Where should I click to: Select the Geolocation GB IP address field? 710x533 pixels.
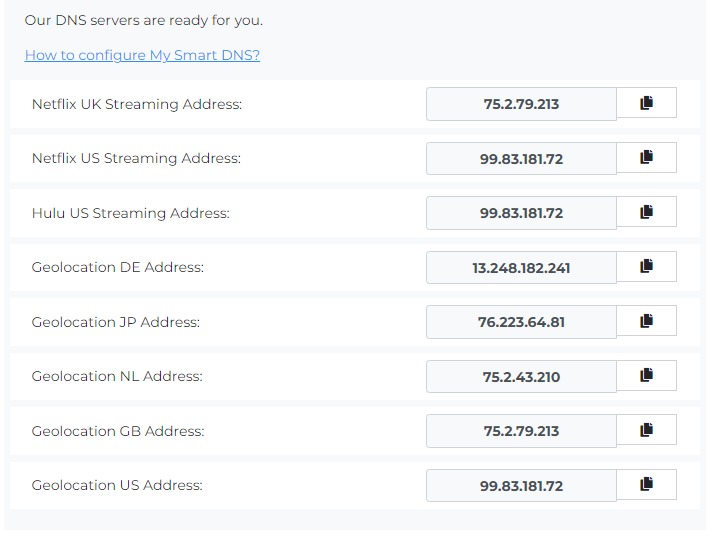click(521, 431)
